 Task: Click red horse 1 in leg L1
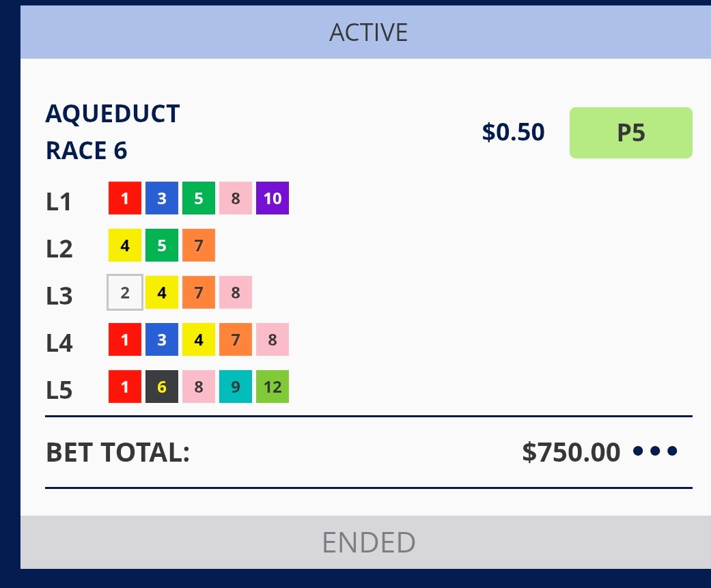(x=125, y=198)
